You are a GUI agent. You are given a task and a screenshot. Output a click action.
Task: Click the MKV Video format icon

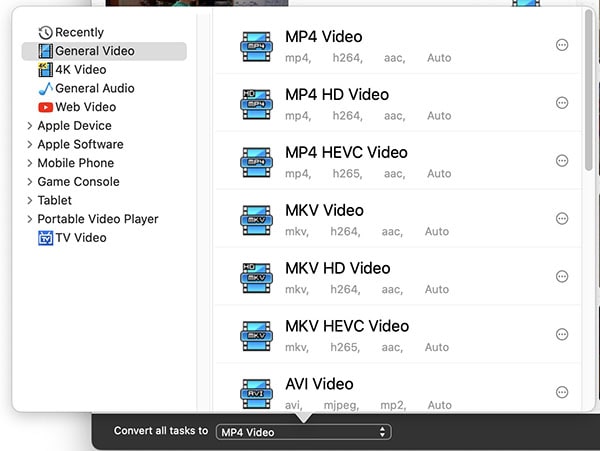pyautogui.click(x=256, y=220)
